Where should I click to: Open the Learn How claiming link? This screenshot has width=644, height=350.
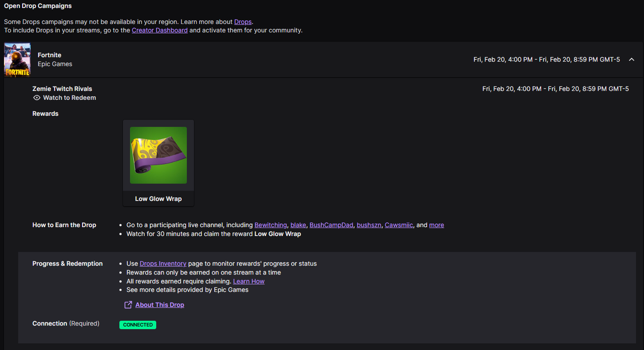tap(249, 281)
